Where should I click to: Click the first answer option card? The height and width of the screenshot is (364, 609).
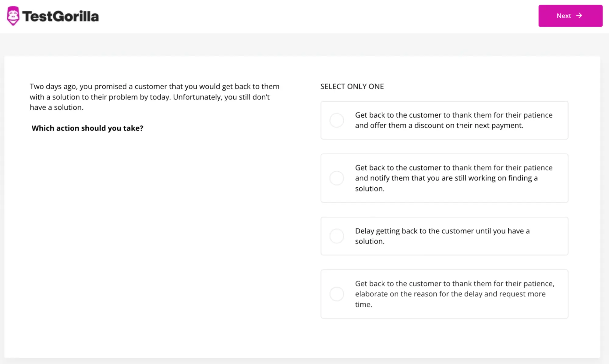tap(444, 121)
